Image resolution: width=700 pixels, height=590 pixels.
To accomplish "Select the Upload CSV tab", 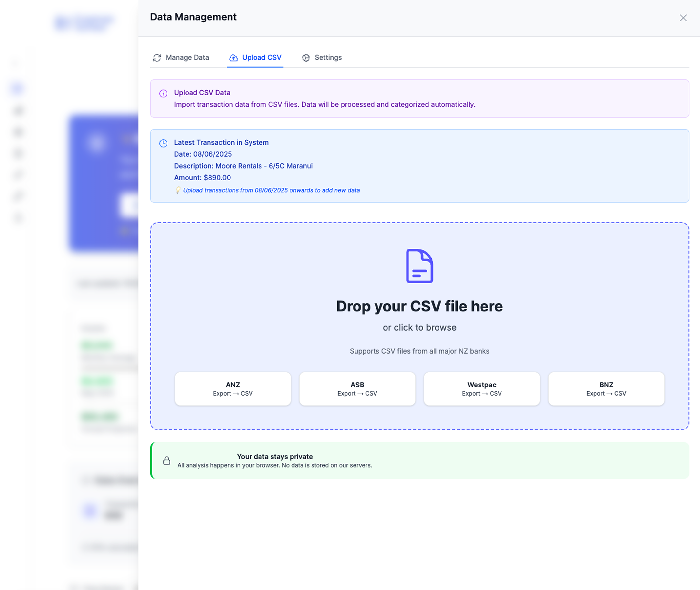I will pyautogui.click(x=255, y=57).
